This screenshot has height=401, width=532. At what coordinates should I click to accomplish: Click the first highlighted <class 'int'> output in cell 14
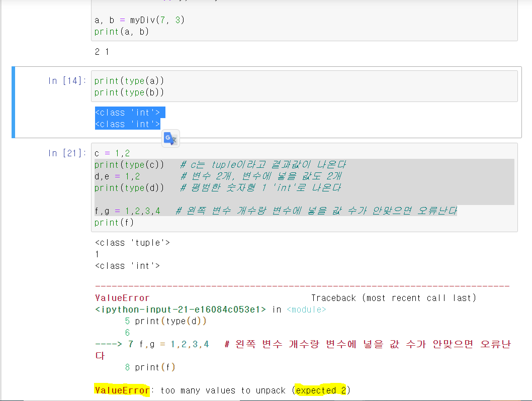[x=128, y=113]
